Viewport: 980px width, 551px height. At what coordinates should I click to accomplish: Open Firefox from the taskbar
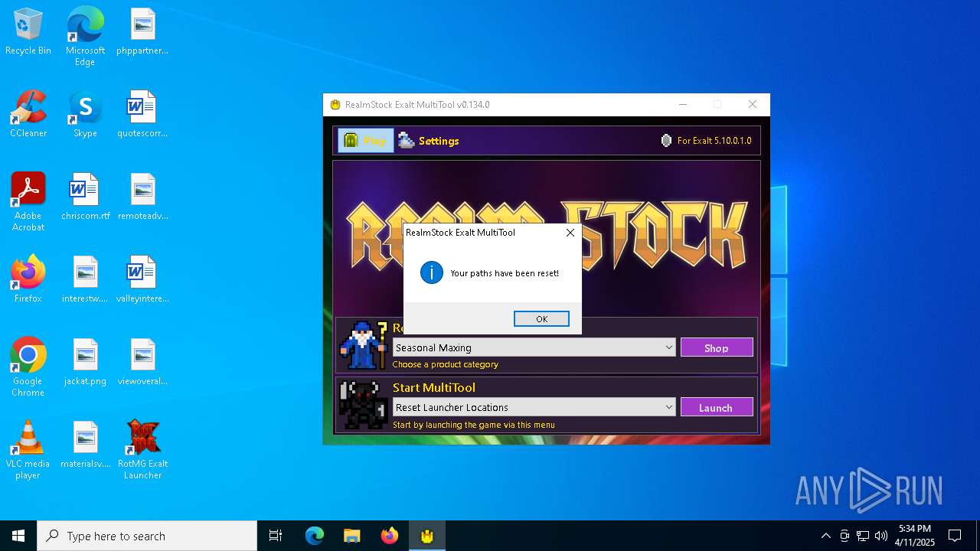390,536
